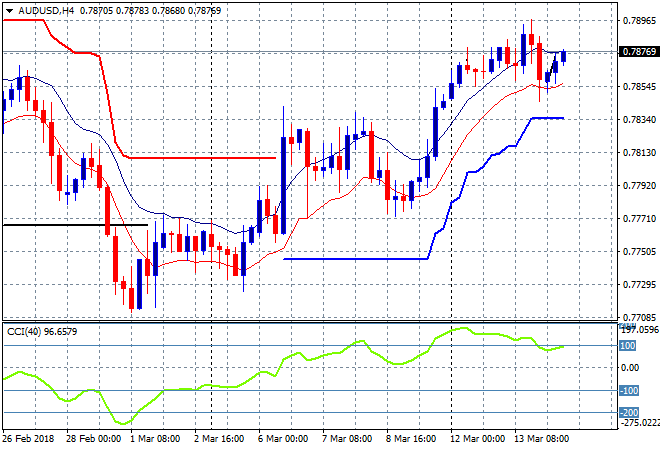Image resolution: width=660 pixels, height=450 pixels.
Task: Select the black horizontal support line
Action: (x=75, y=225)
